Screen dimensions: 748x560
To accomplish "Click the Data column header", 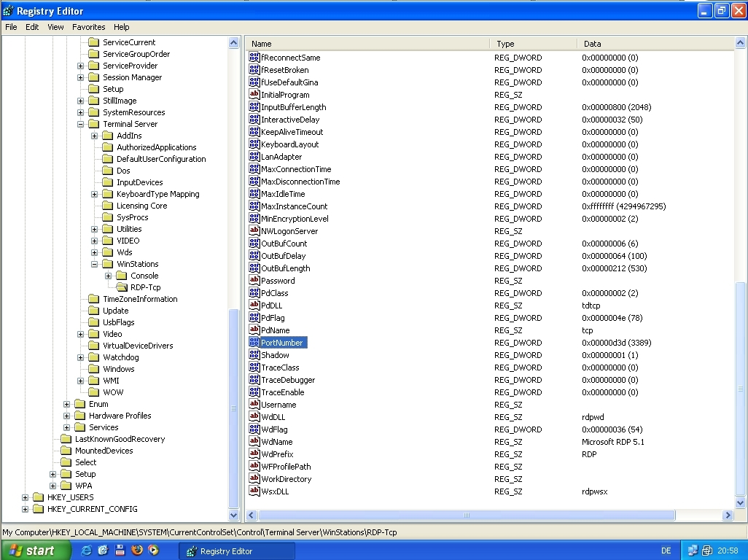I will 592,44.
